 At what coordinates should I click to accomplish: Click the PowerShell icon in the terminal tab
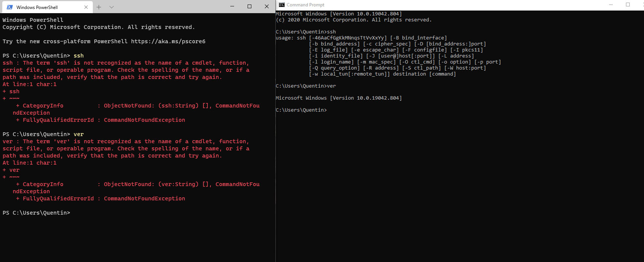click(x=9, y=7)
